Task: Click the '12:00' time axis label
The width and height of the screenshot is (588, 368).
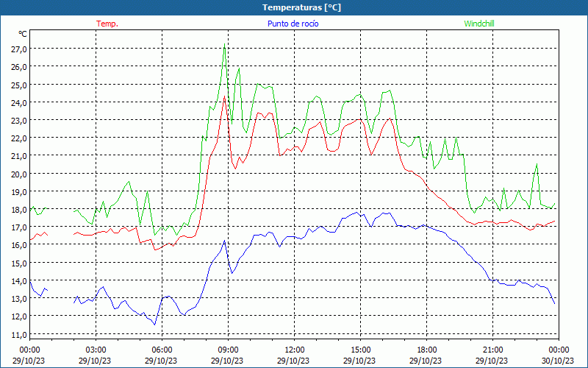Action: (x=295, y=350)
